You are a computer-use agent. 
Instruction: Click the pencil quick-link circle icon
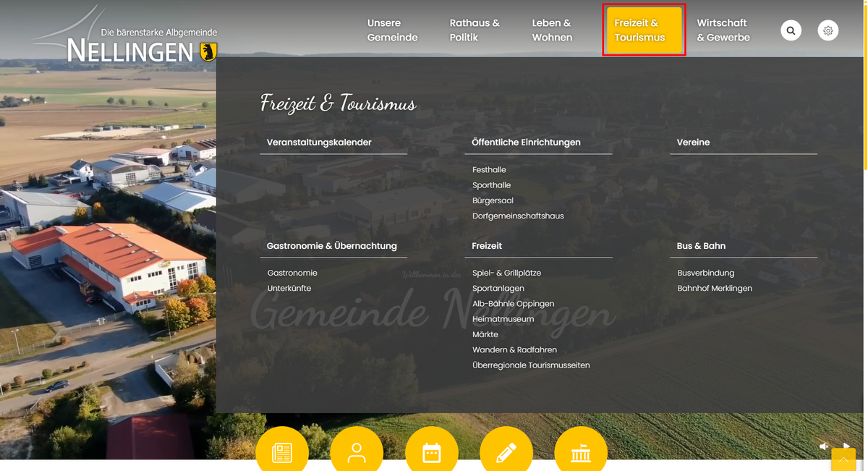coord(506,453)
